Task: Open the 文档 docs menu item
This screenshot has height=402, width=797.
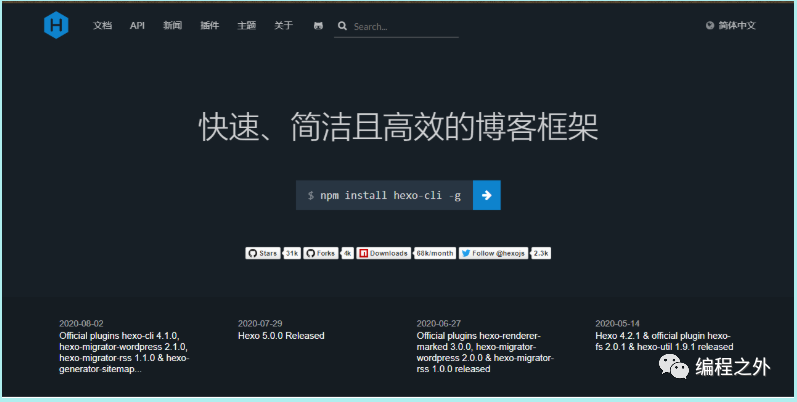Action: pos(102,25)
